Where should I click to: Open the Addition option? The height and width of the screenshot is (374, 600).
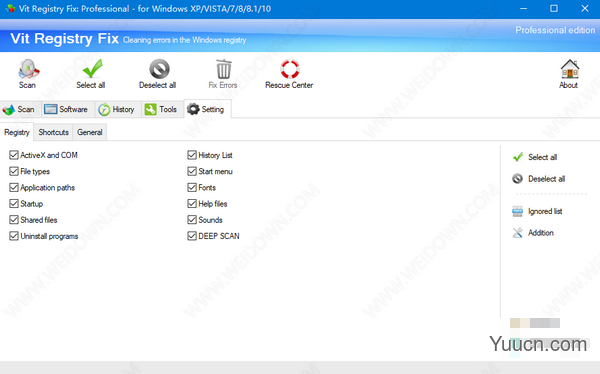(x=533, y=233)
